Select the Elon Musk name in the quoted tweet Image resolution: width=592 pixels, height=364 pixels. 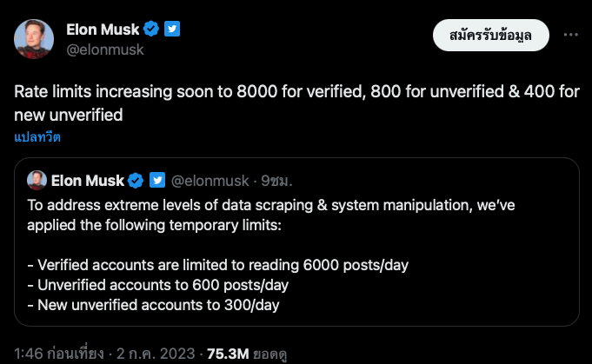88,181
